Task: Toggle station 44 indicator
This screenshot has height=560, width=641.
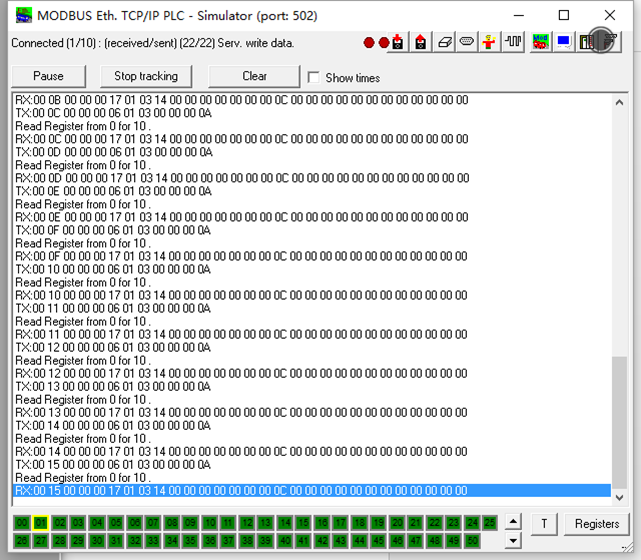Action: point(360,541)
